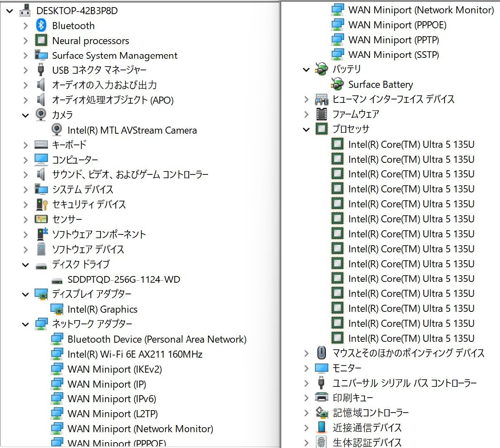
Task: Expand the Bluetooth category
Action: (x=25, y=26)
